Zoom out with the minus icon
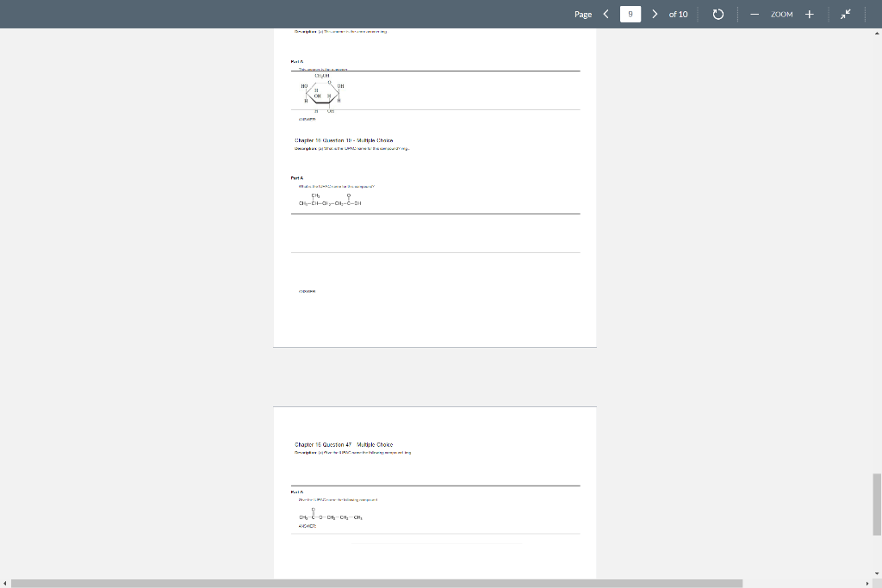The height and width of the screenshot is (588, 882). 755,14
